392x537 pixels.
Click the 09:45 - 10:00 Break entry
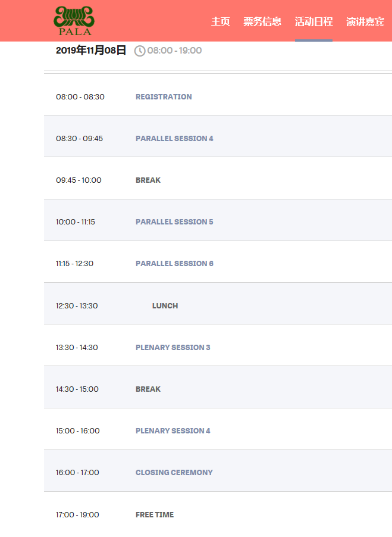148,180
